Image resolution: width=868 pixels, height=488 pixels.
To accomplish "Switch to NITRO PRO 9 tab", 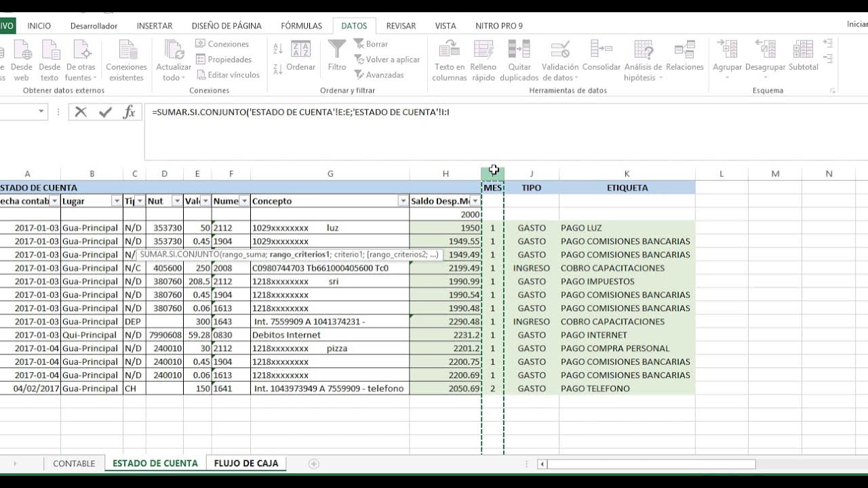I will tap(499, 26).
